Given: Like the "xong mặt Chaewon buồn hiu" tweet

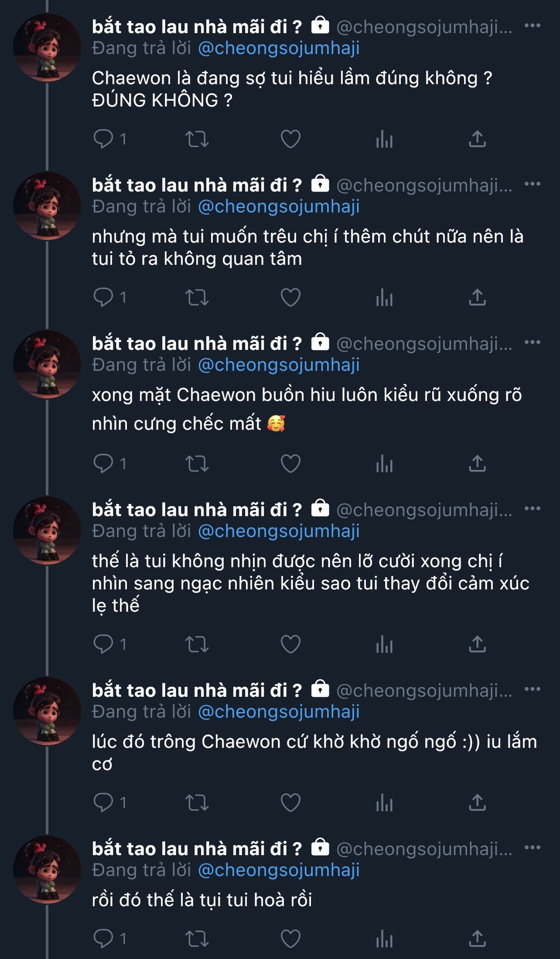Looking at the screenshot, I should [x=290, y=464].
